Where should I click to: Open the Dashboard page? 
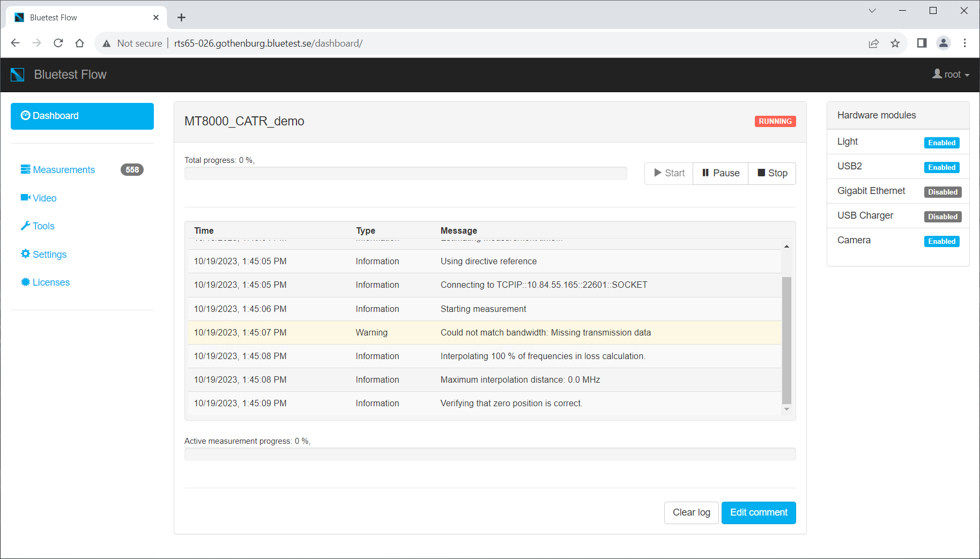pyautogui.click(x=82, y=116)
